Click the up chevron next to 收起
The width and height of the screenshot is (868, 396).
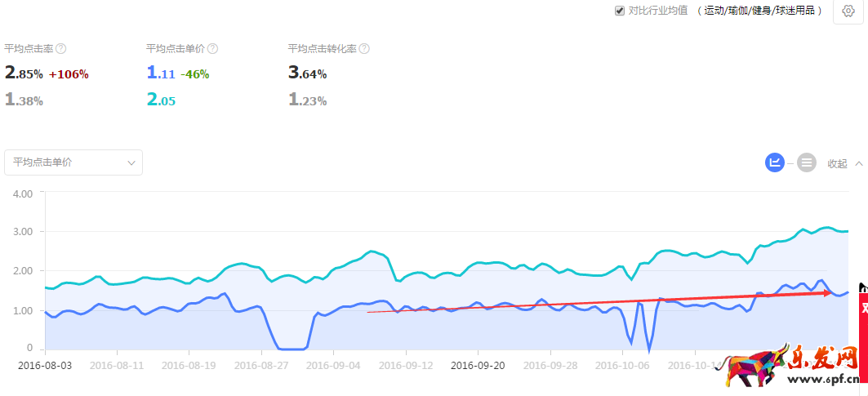point(859,163)
